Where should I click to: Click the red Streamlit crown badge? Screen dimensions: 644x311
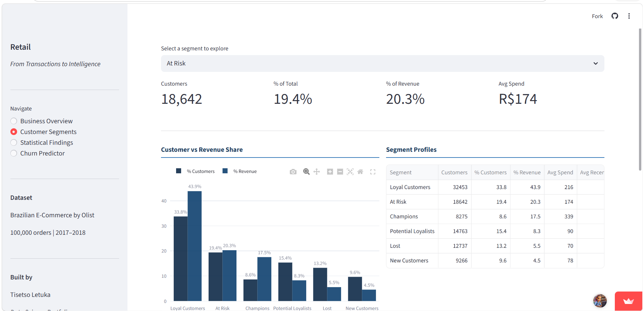629,301
